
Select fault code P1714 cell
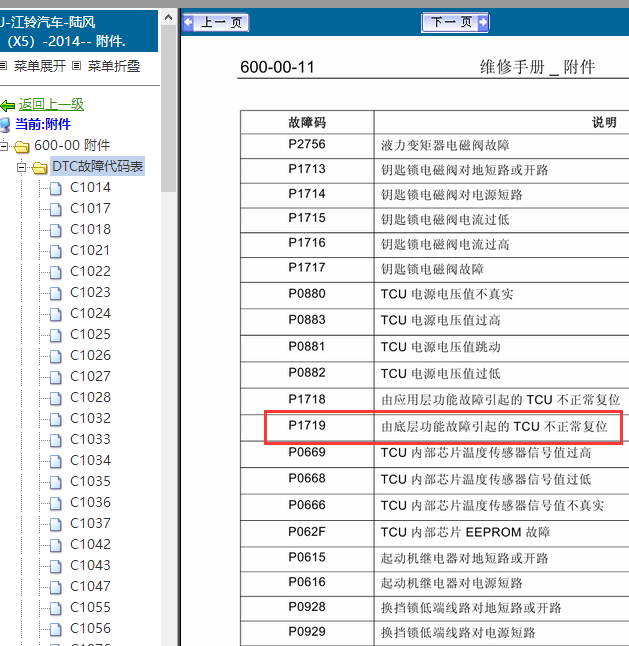pyautogui.click(x=307, y=194)
